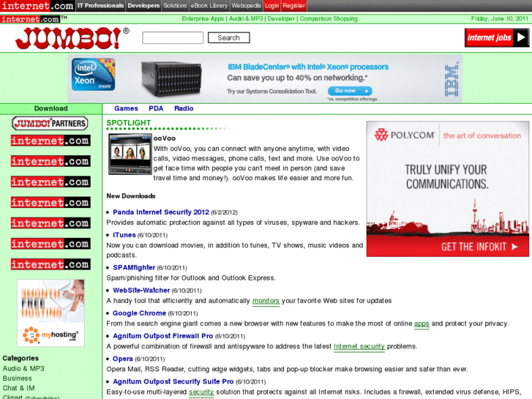
Task: Open the eBook Library tab
Action: 209,6
